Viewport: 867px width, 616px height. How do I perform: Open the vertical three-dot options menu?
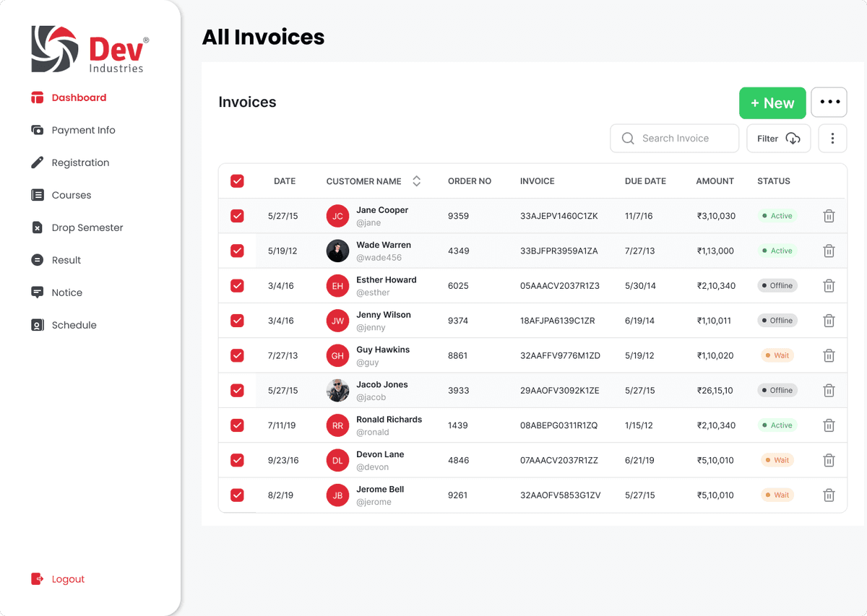tap(832, 139)
